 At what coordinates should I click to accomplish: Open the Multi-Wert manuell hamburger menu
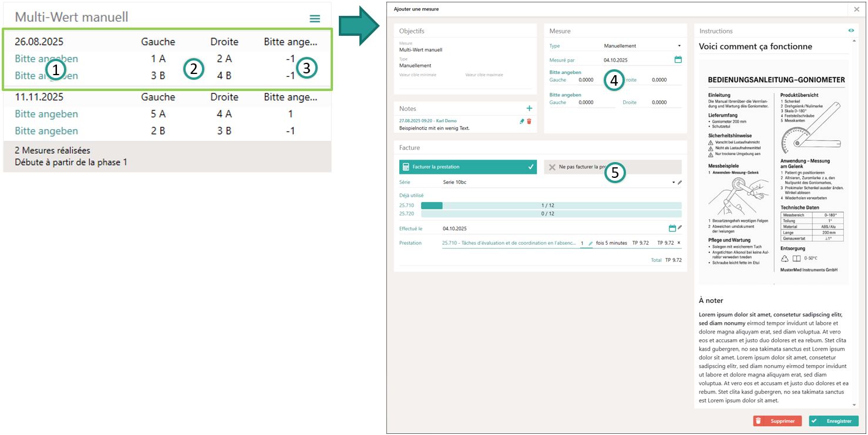click(315, 19)
